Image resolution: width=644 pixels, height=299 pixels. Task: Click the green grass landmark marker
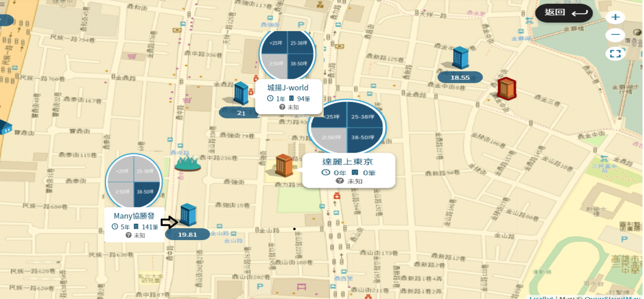coord(188,162)
